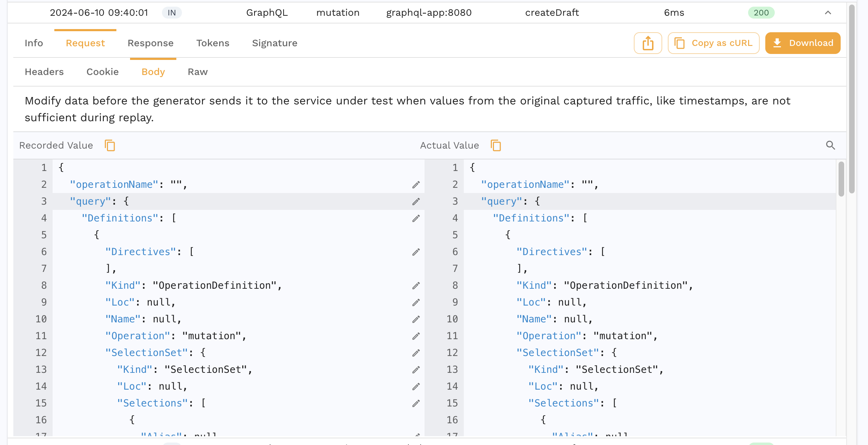Click "operationName" key in Actual Value pane
This screenshot has width=868, height=445.
[x=525, y=185]
